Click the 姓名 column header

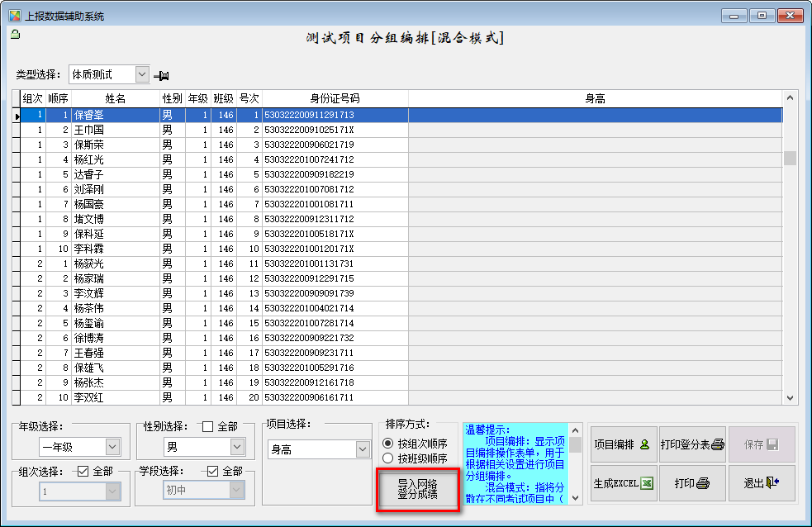[x=115, y=99]
